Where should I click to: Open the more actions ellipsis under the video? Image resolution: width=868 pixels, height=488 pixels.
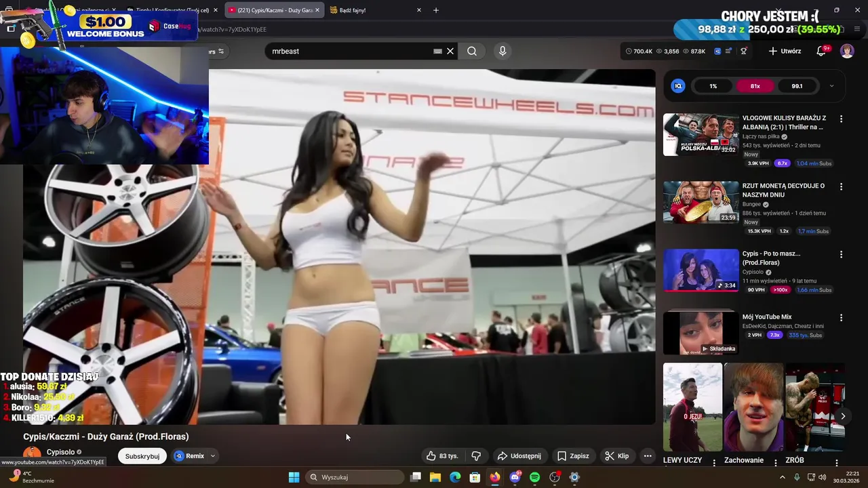coord(648,456)
